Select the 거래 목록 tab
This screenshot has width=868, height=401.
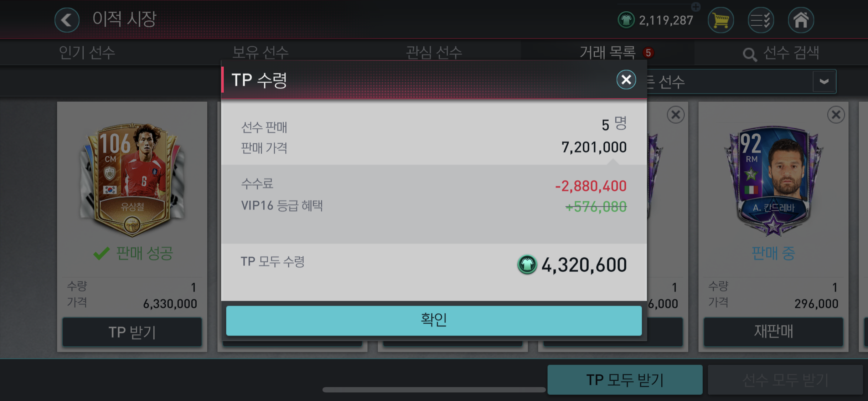coord(608,52)
